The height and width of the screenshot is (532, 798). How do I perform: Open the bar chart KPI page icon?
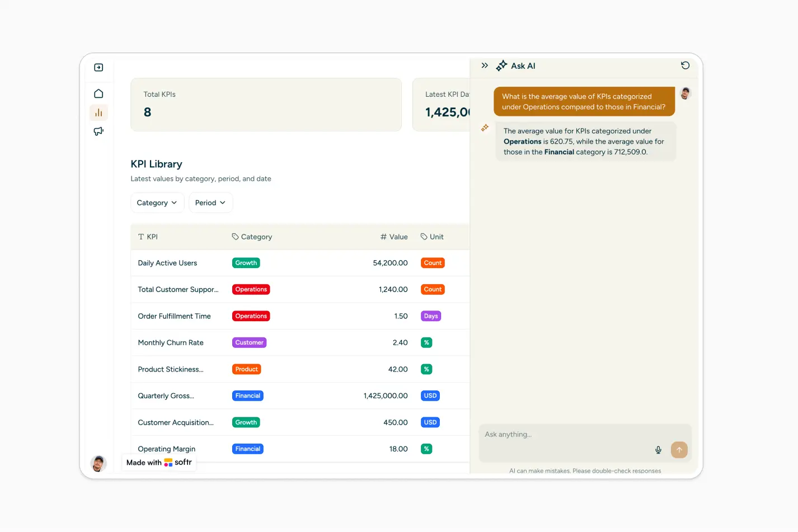click(x=98, y=112)
